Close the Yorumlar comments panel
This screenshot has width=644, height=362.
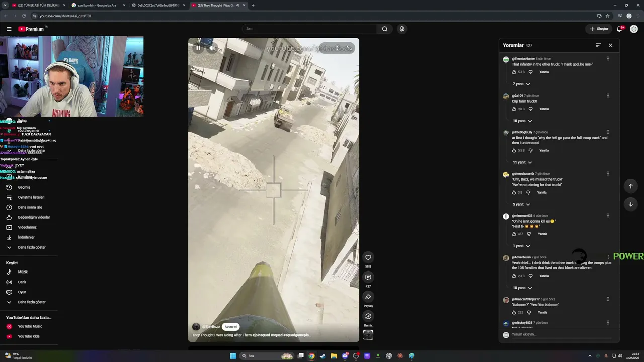610,45
